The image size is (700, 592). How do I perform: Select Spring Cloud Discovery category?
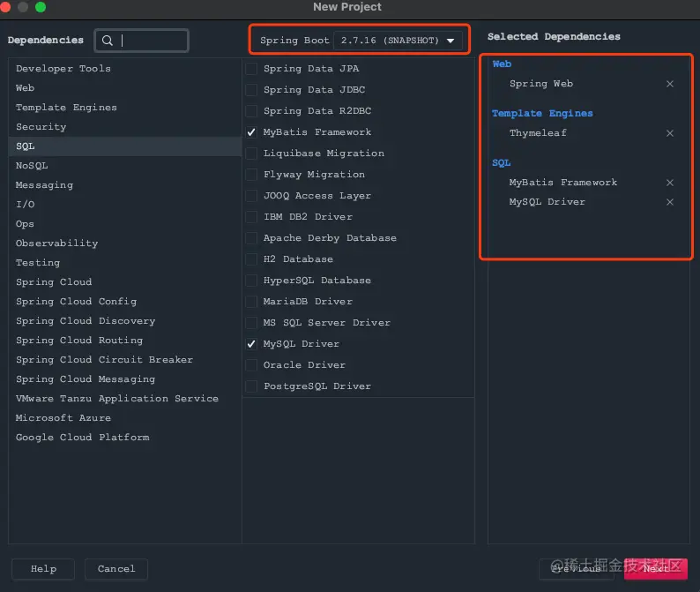point(125,321)
